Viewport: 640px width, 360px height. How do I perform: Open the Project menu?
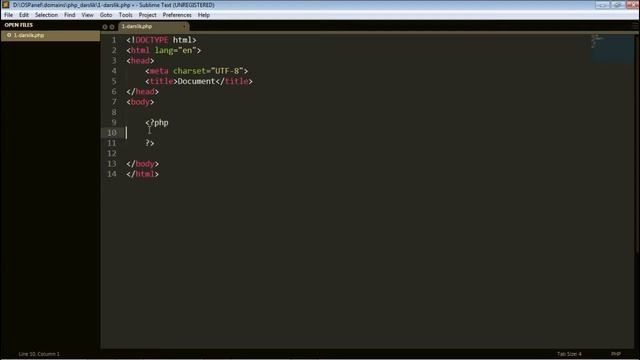147,15
